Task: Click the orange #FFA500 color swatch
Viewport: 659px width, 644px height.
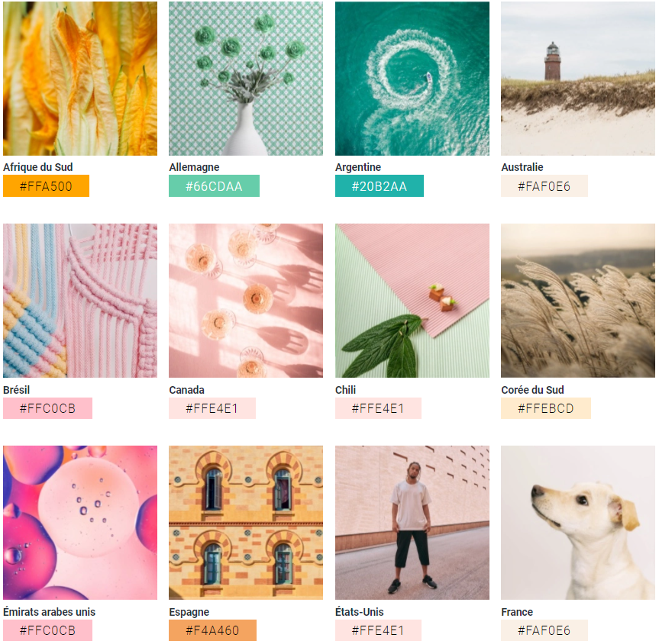Action: pos(47,185)
